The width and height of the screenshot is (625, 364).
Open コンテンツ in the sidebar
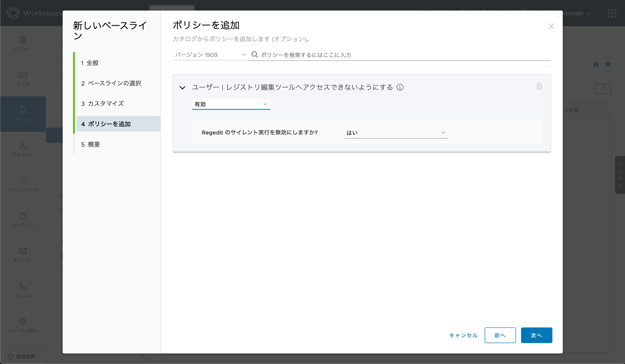[x=23, y=220]
